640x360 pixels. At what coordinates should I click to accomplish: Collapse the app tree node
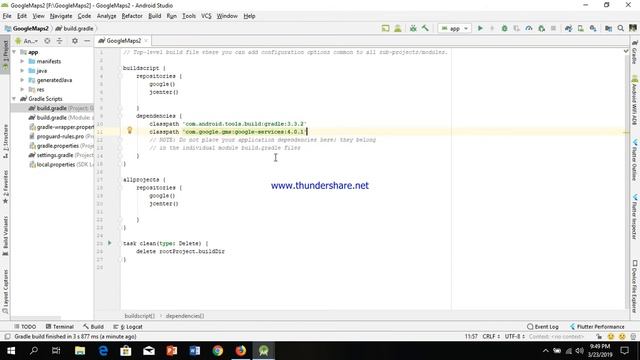tap(15, 52)
